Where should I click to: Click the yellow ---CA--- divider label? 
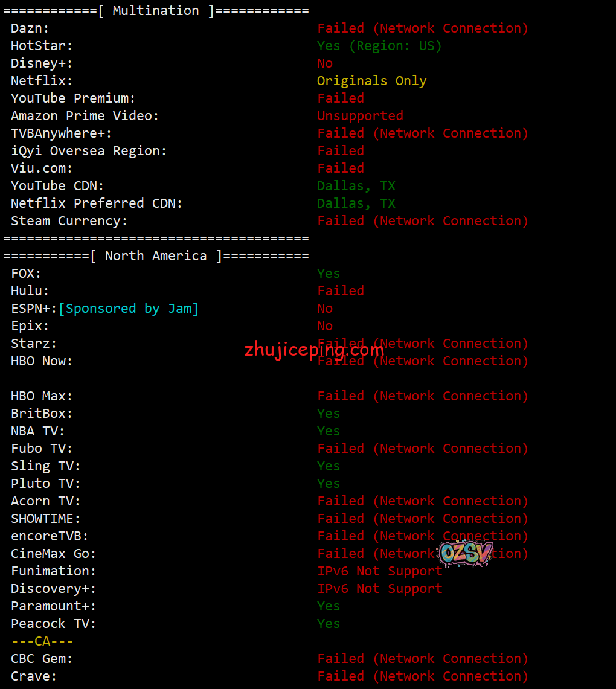pos(42,641)
